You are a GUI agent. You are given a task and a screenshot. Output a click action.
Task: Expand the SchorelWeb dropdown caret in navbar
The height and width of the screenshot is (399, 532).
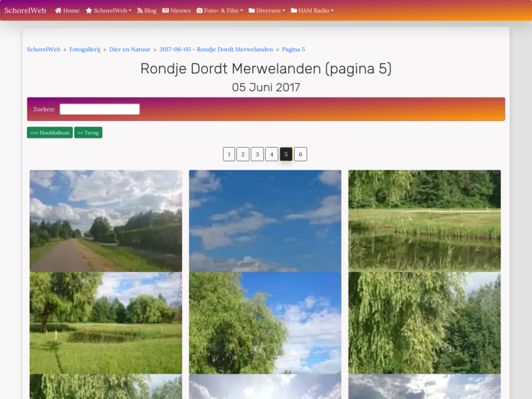click(130, 11)
